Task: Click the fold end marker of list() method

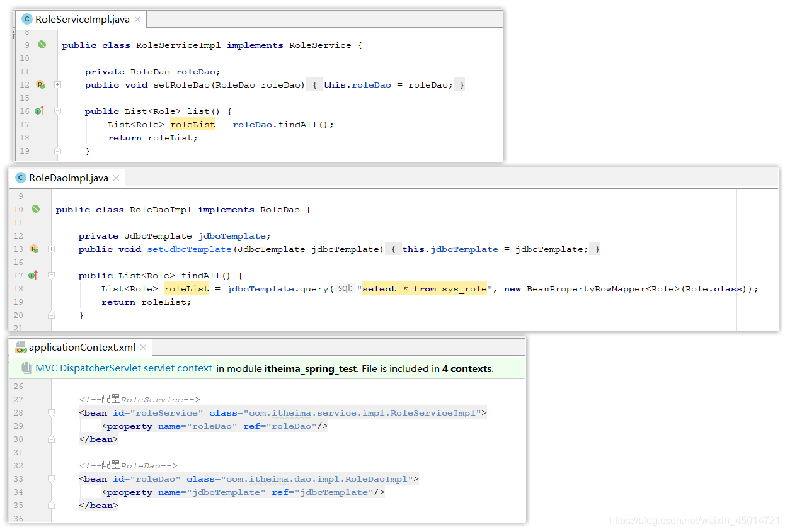Action: pyautogui.click(x=57, y=150)
